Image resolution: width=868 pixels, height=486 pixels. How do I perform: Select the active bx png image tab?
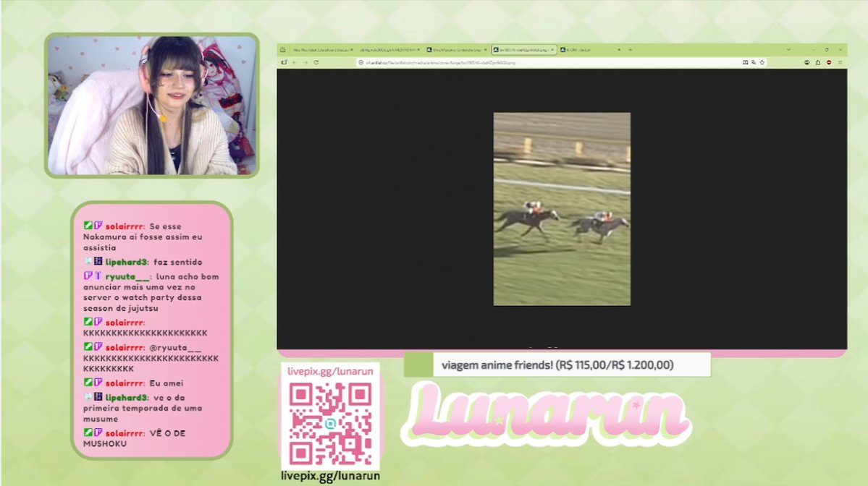[x=523, y=50]
